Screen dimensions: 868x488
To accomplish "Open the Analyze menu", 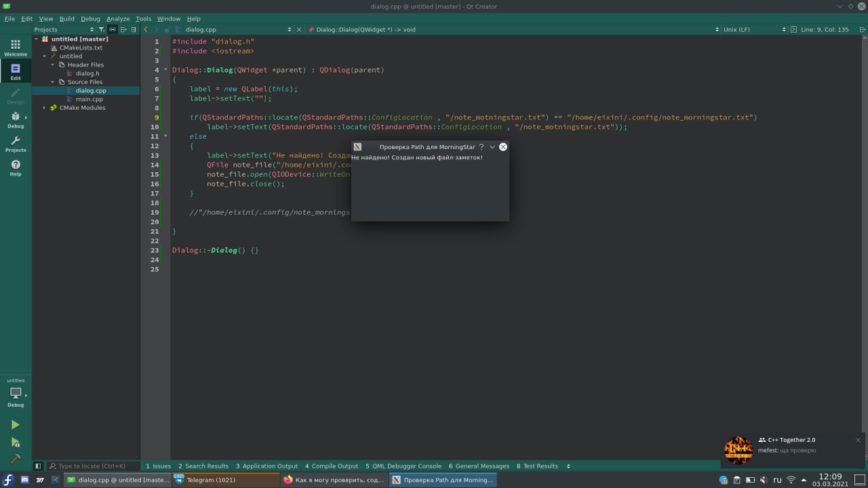I will 118,19.
